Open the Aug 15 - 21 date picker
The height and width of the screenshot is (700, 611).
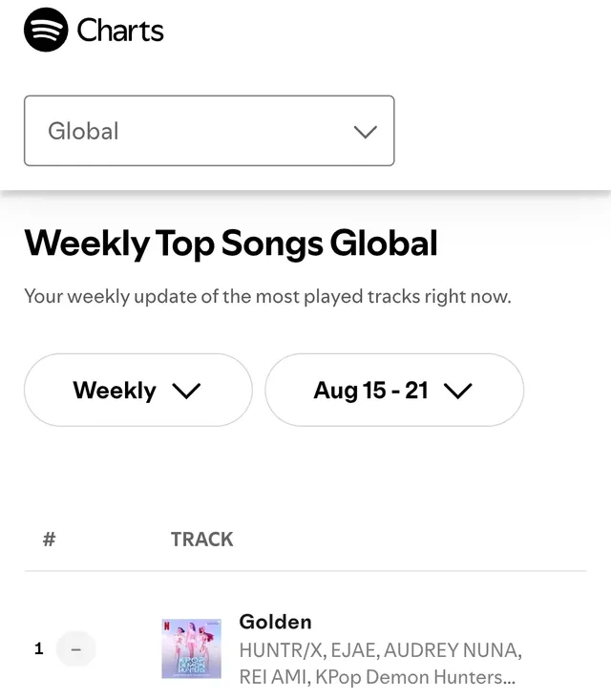point(393,391)
